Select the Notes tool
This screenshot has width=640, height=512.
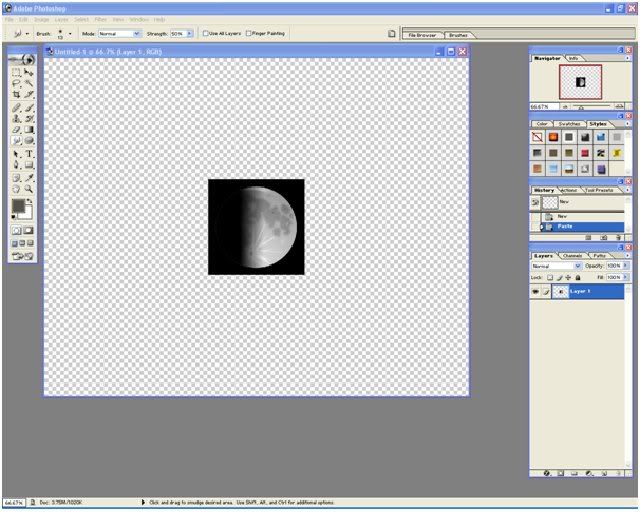[x=16, y=178]
